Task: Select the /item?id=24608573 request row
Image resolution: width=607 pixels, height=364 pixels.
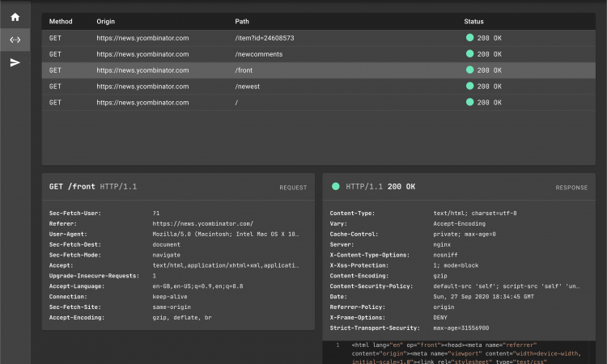Action: 319,38
